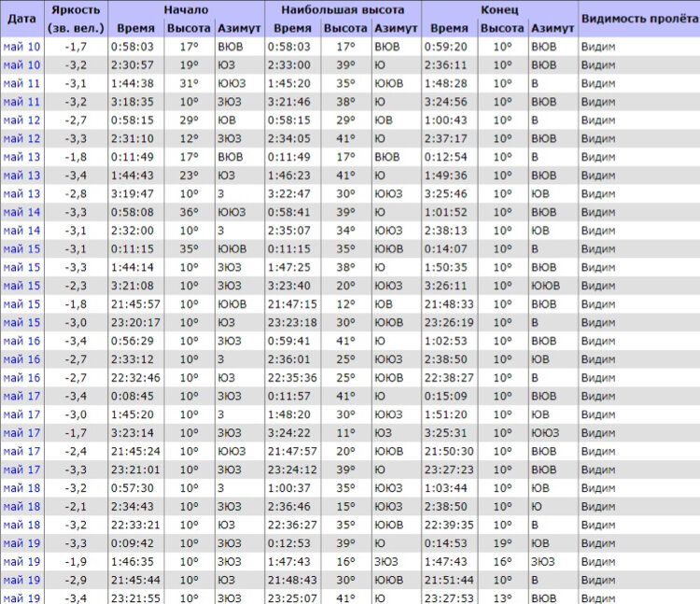Screen dimensions: 700x604
Task: Click the Дата column header
Action: (21, 19)
